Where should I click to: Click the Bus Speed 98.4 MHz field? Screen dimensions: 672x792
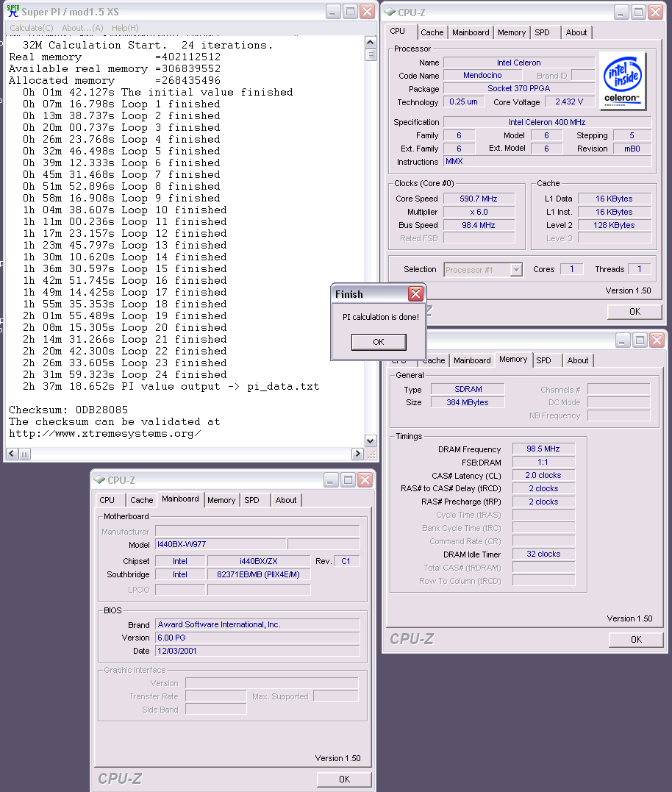pos(479,225)
